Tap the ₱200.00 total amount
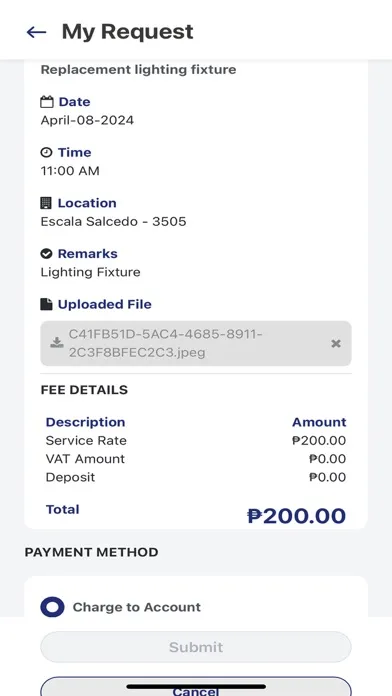The width and height of the screenshot is (392, 696). coord(296,516)
